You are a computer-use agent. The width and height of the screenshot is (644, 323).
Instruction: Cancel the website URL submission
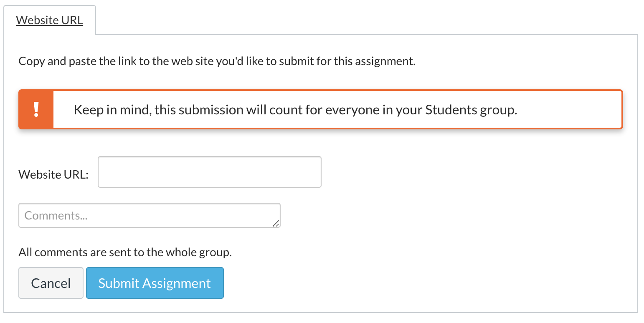click(51, 283)
